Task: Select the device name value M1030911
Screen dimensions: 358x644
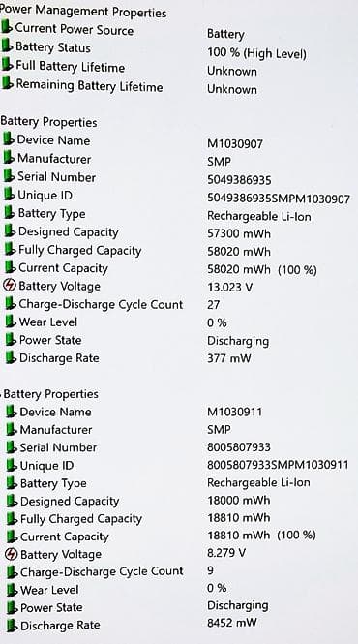Action: click(x=234, y=412)
